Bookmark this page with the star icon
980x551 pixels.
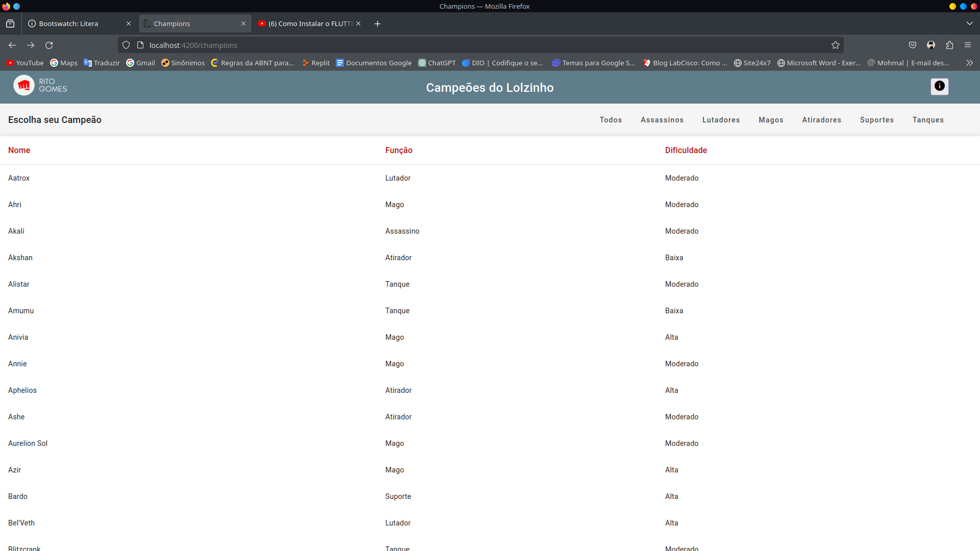(x=836, y=45)
